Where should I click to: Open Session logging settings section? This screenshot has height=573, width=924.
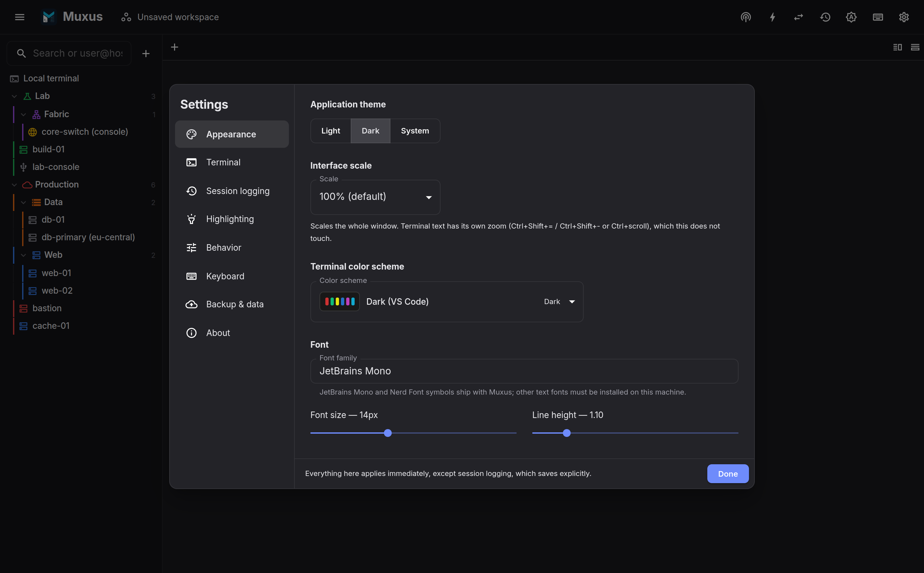pos(232,191)
